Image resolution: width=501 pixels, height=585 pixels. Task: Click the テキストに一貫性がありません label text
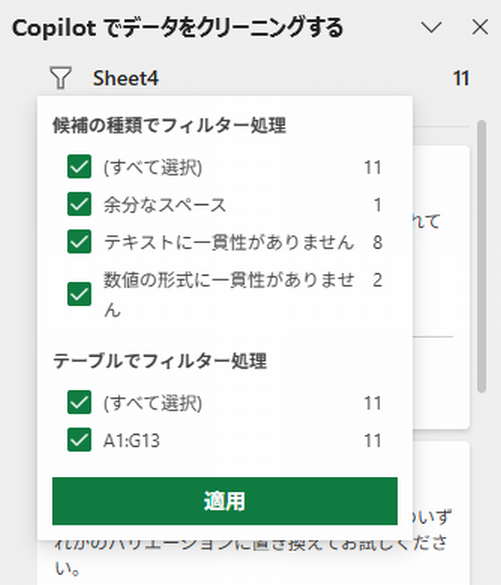pos(229,242)
